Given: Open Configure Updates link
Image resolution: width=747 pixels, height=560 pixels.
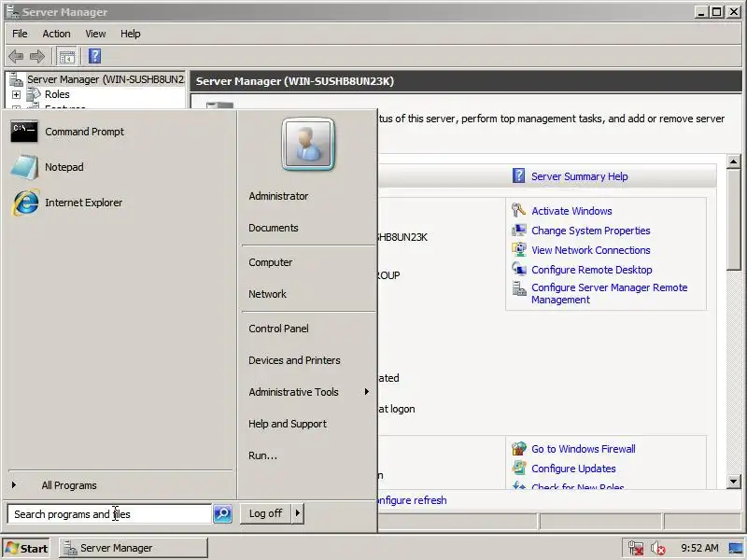Looking at the screenshot, I should coord(573,469).
